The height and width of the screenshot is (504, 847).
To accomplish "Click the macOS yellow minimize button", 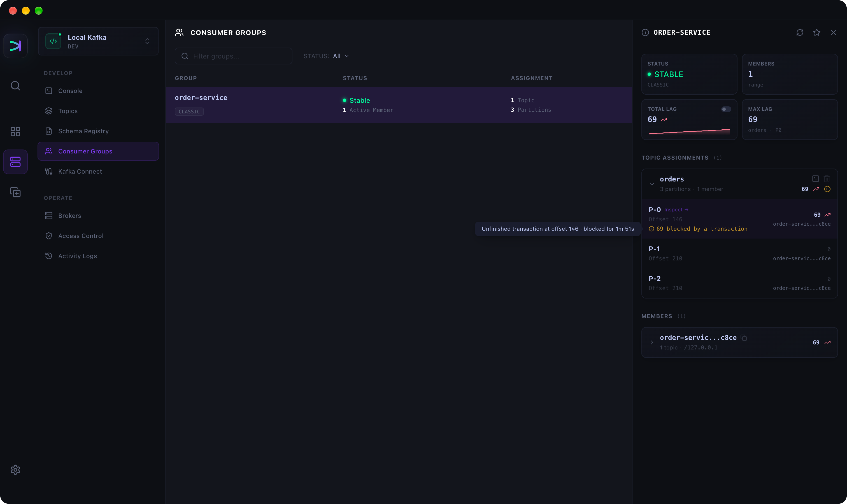I will click(26, 11).
